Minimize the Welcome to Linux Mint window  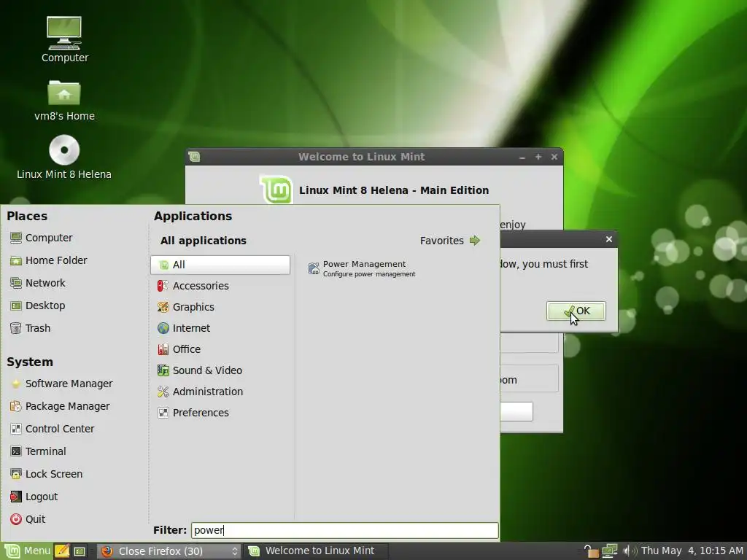pyautogui.click(x=522, y=157)
